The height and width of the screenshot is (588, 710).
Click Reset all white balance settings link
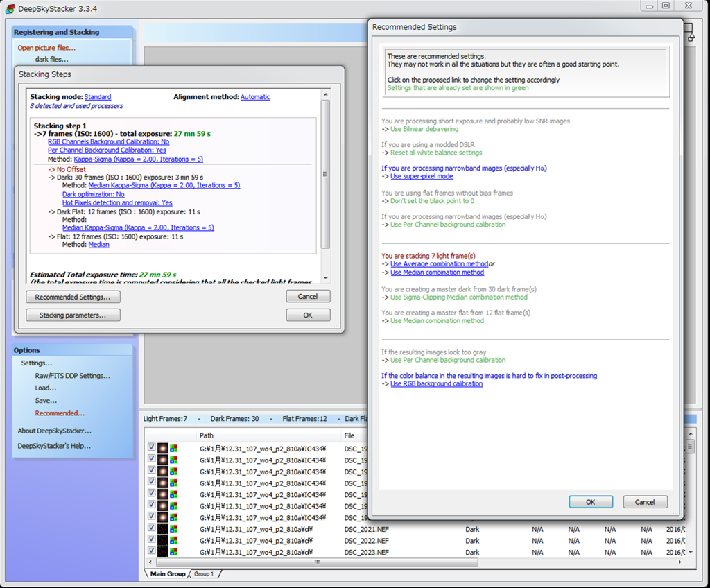(x=436, y=153)
